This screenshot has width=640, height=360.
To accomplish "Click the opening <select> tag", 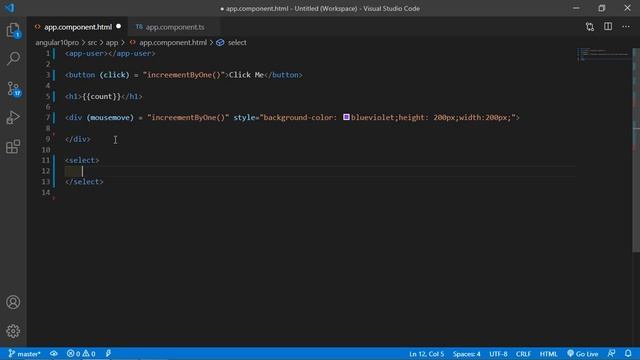I will (82, 160).
